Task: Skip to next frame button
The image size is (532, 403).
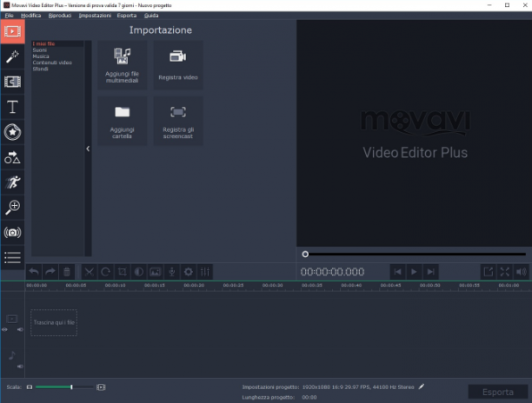Action: 430,272
